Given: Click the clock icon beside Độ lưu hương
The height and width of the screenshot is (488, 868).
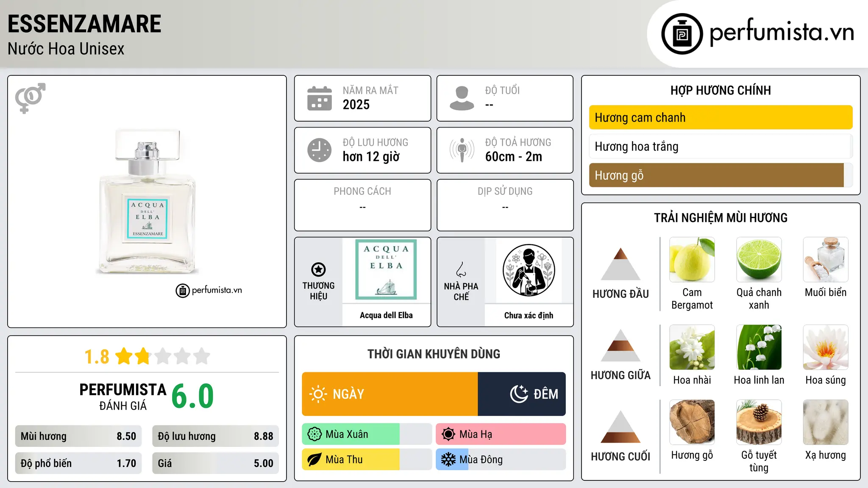Looking at the screenshot, I should [320, 150].
